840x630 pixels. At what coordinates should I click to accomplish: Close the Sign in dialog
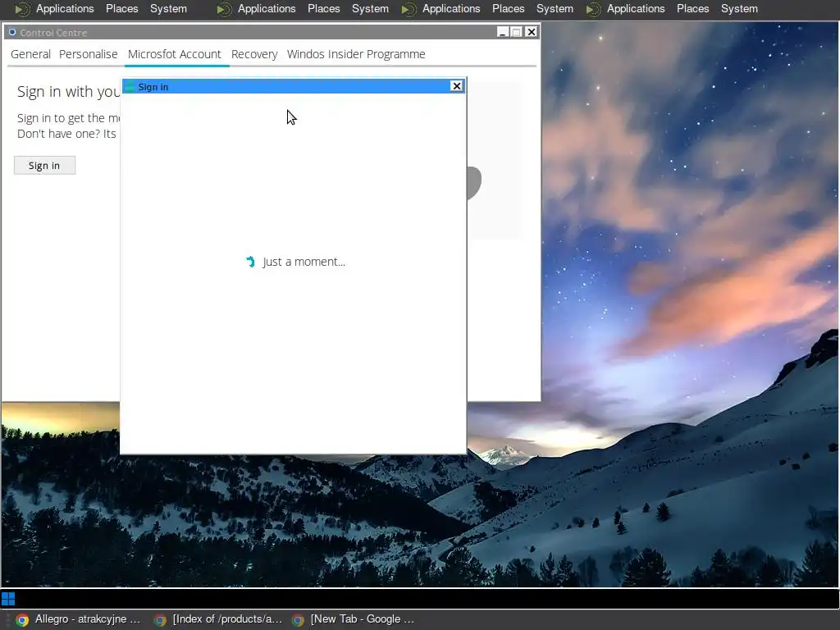tap(456, 85)
